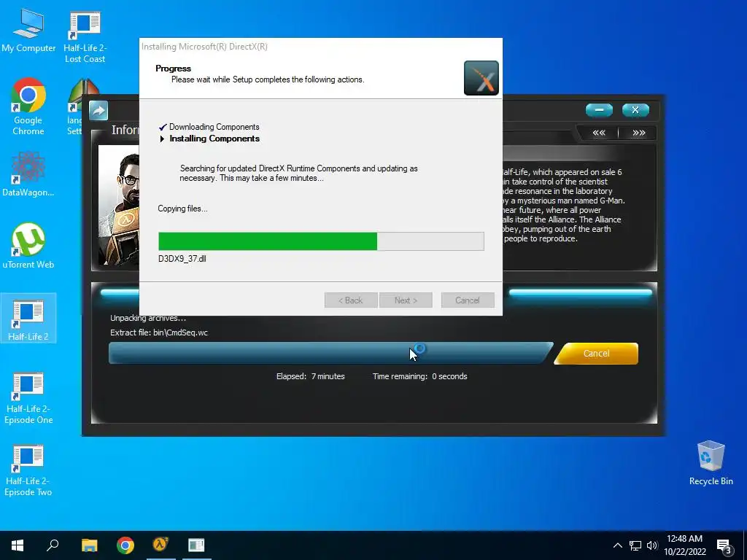Click the 'Elapsed: 7 minutes' text
This screenshot has height=560, width=747.
310,376
